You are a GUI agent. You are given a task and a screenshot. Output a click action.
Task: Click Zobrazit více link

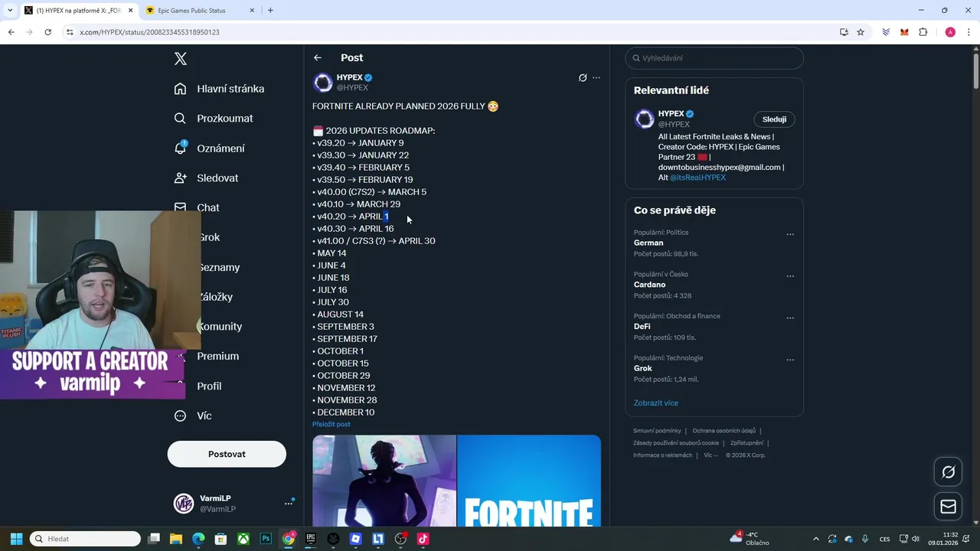(x=656, y=403)
